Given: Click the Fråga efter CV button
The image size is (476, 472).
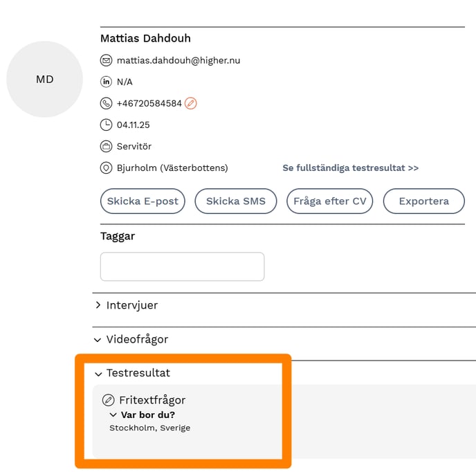Looking at the screenshot, I should [329, 201].
